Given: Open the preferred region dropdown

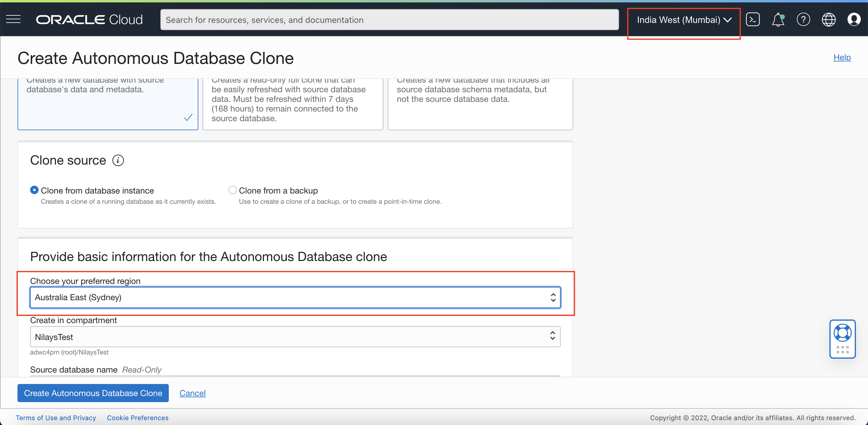Looking at the screenshot, I should [295, 297].
